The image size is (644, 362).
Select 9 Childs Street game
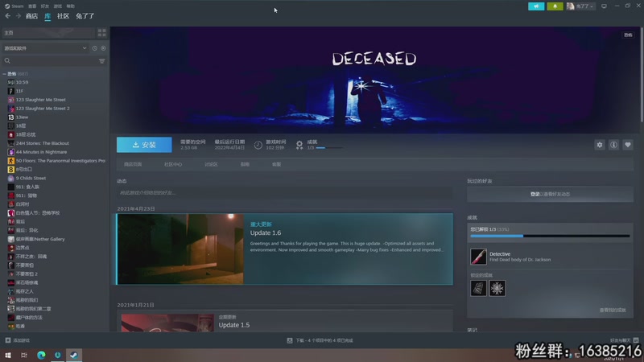(31, 178)
